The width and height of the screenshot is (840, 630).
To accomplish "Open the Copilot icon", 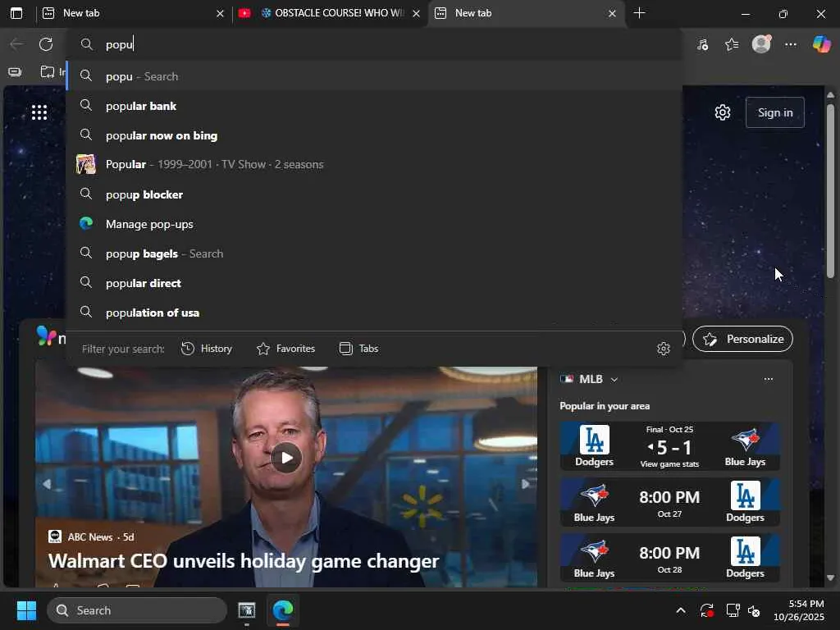I will pyautogui.click(x=821, y=44).
